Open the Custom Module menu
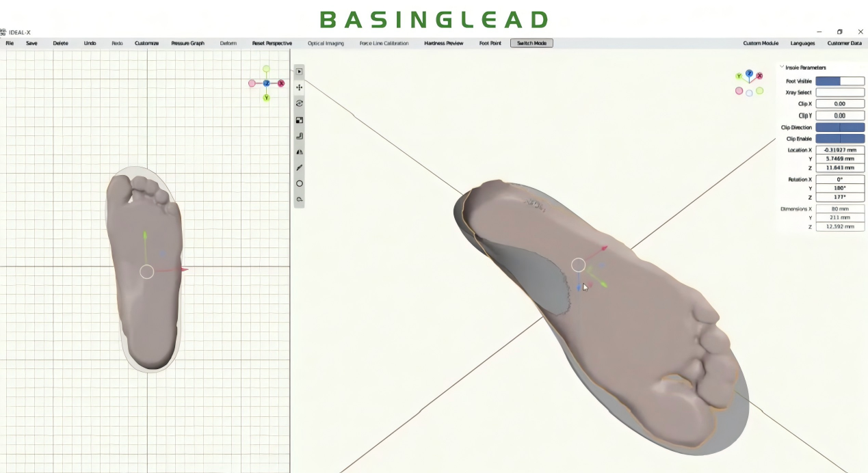Viewport: 868px width, 473px height. click(x=761, y=43)
